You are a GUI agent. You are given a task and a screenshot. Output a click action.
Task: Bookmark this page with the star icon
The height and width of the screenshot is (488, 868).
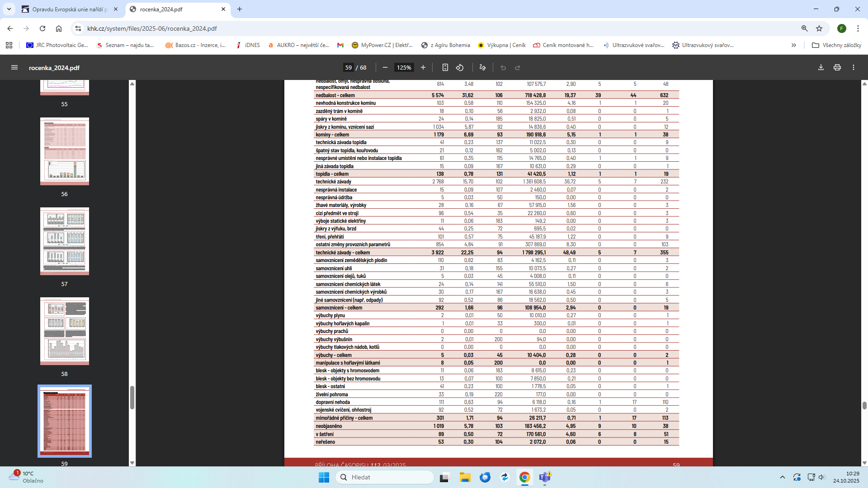point(819,28)
